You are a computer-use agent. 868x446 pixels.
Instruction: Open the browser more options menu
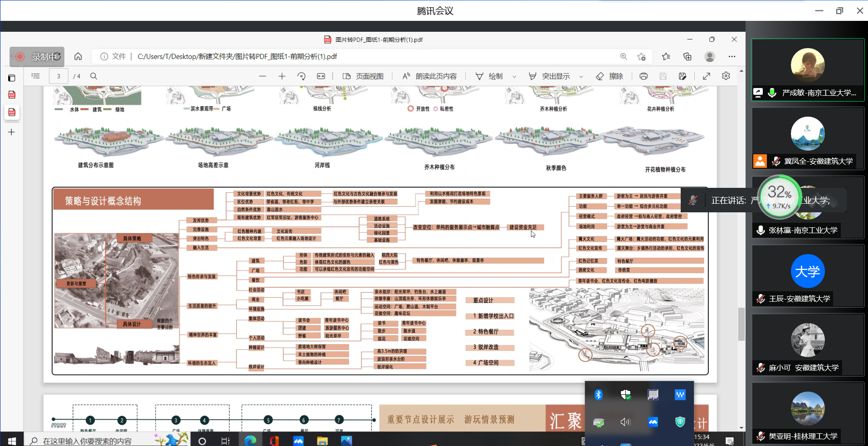pos(731,56)
